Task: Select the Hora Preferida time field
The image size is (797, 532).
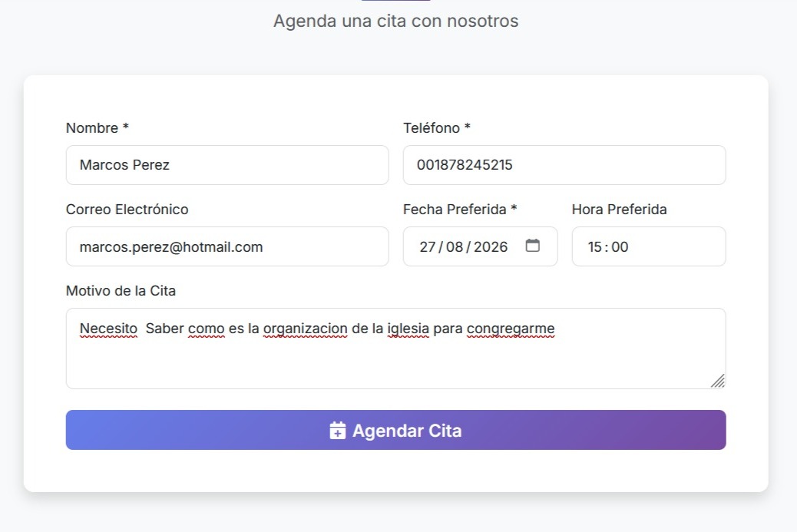Action: coord(649,246)
